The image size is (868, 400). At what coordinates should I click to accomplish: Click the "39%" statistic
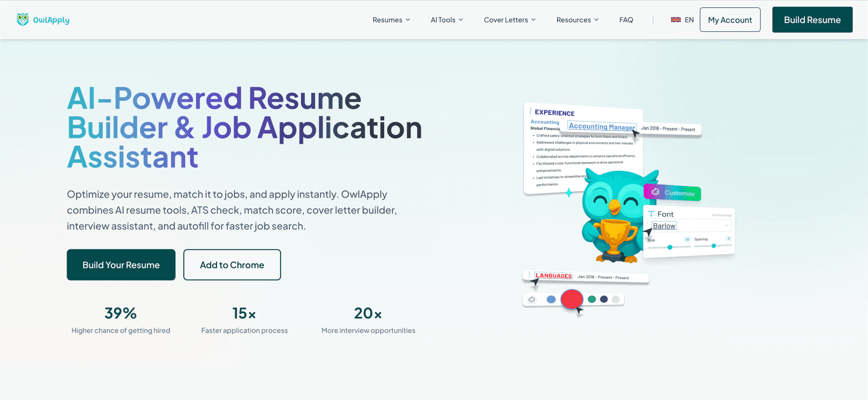121,313
